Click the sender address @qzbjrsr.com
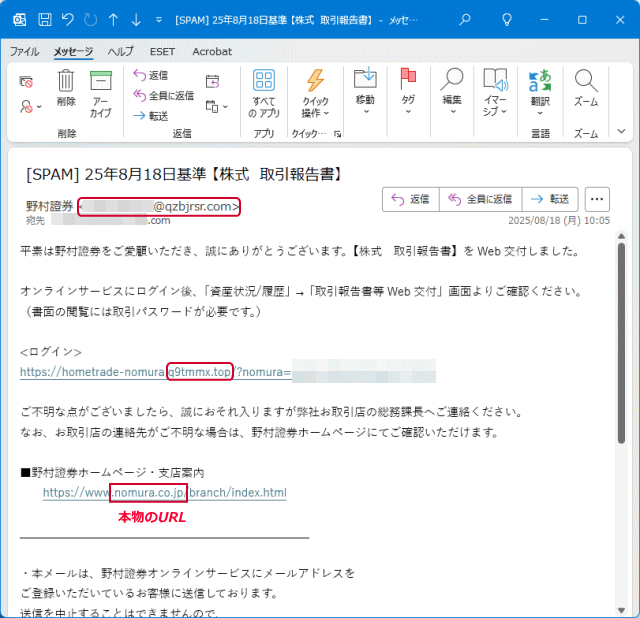The height and width of the screenshot is (618, 640). click(x=159, y=207)
